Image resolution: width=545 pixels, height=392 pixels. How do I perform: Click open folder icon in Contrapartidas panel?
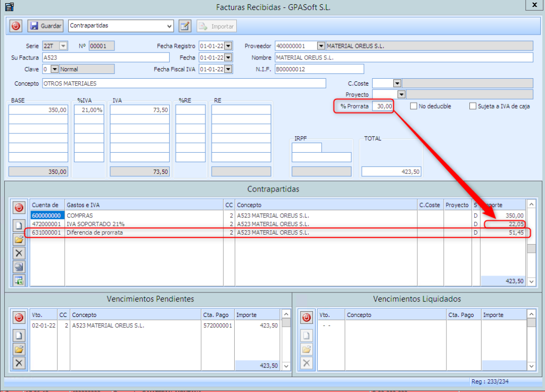19,239
